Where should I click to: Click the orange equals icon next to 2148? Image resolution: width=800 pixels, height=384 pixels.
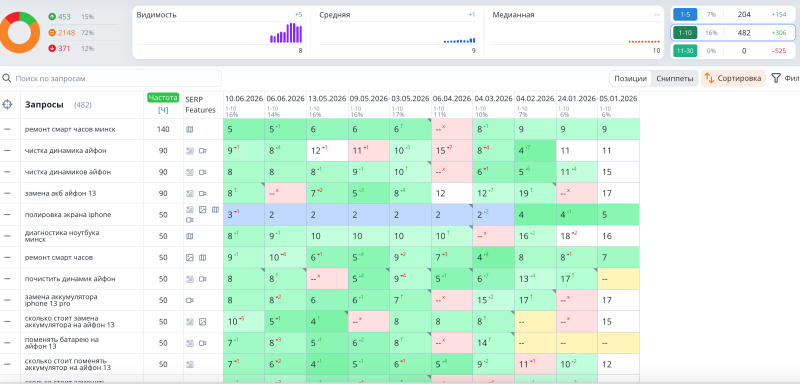pos(52,33)
